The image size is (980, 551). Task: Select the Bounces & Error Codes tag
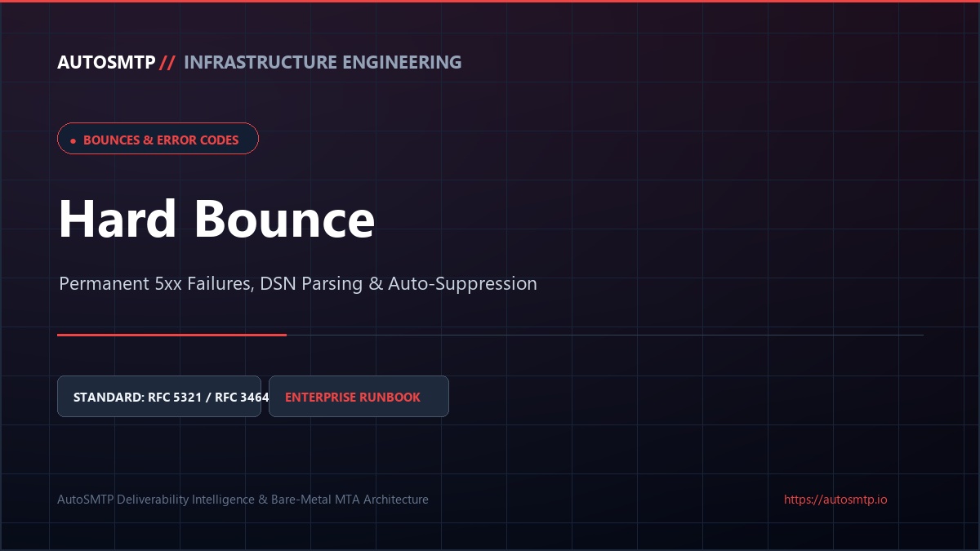coord(158,139)
